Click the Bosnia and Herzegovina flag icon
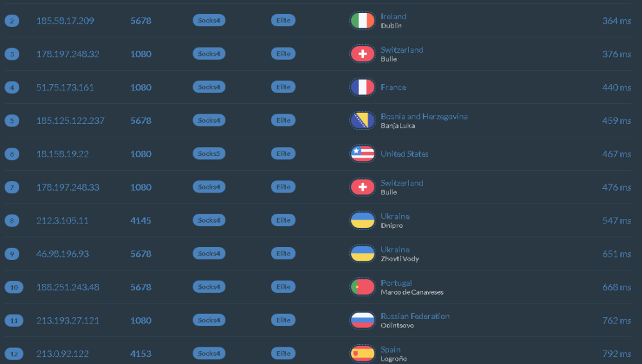The width and height of the screenshot is (642, 364). [363, 121]
